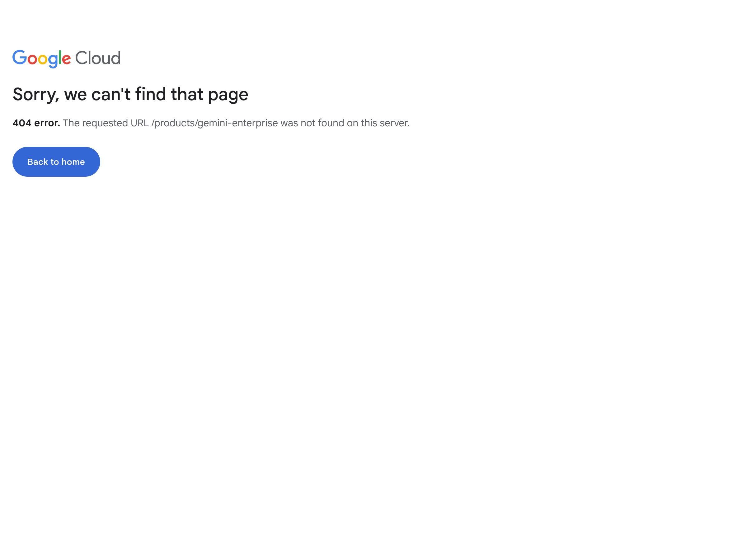This screenshot has height=560, width=747.
Task: Click the yellow o in Google logo
Action: coord(43,59)
